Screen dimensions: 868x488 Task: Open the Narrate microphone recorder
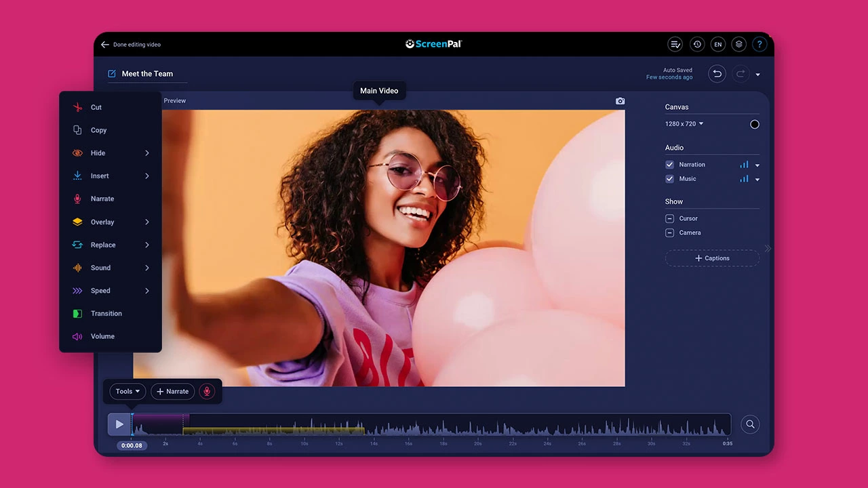(207, 391)
